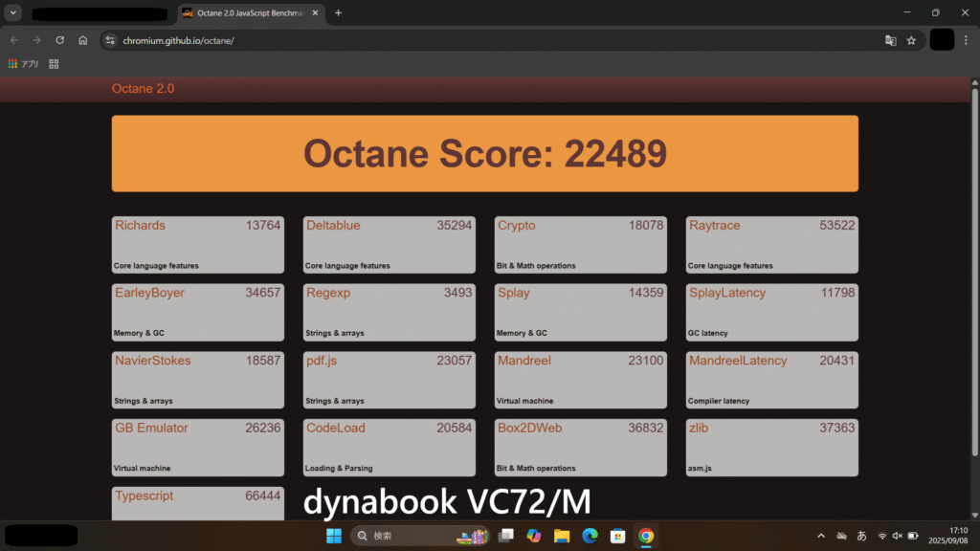This screenshot has height=551, width=980.
Task: Select the NavierStokes benchmark box
Action: 197,380
